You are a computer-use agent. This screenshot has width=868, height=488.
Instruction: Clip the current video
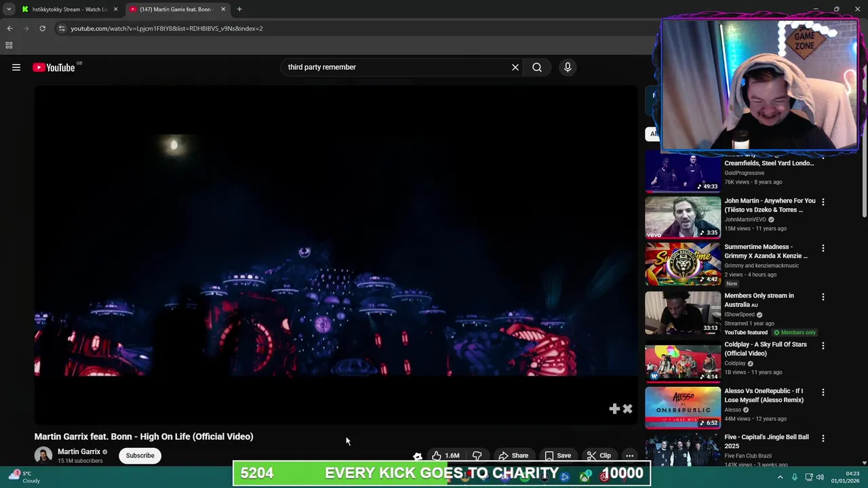(x=599, y=455)
